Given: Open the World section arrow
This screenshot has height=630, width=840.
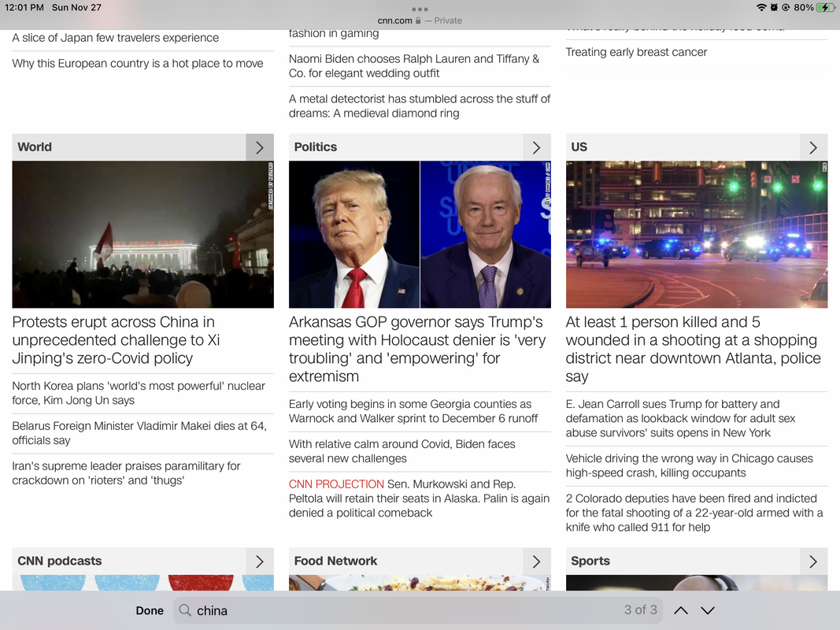Looking at the screenshot, I should (260, 147).
